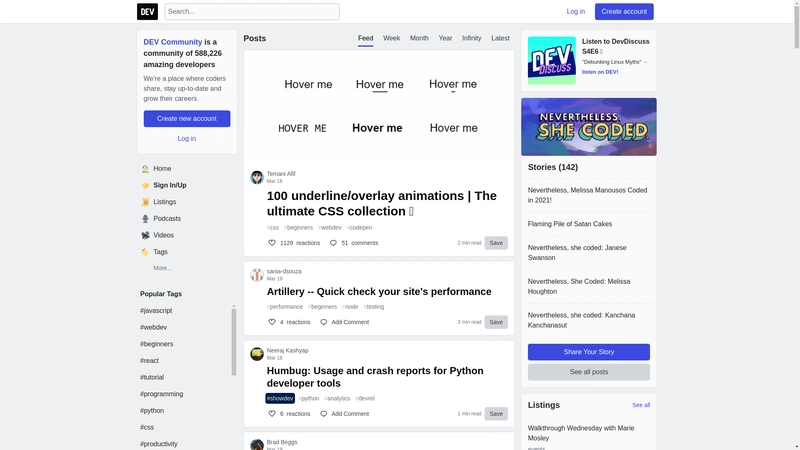Save the Humbug post
The width and height of the screenshot is (800, 450).
pos(496,414)
